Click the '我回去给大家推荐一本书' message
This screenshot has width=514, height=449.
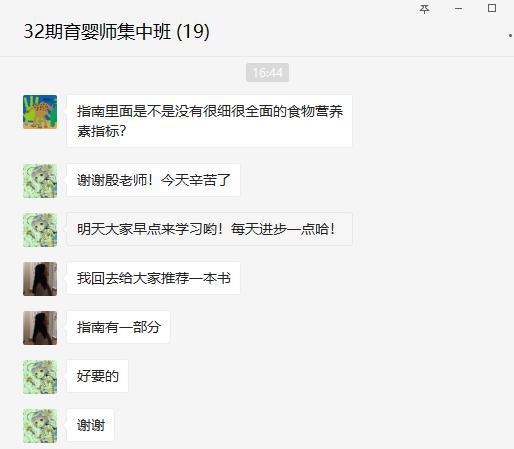click(153, 278)
